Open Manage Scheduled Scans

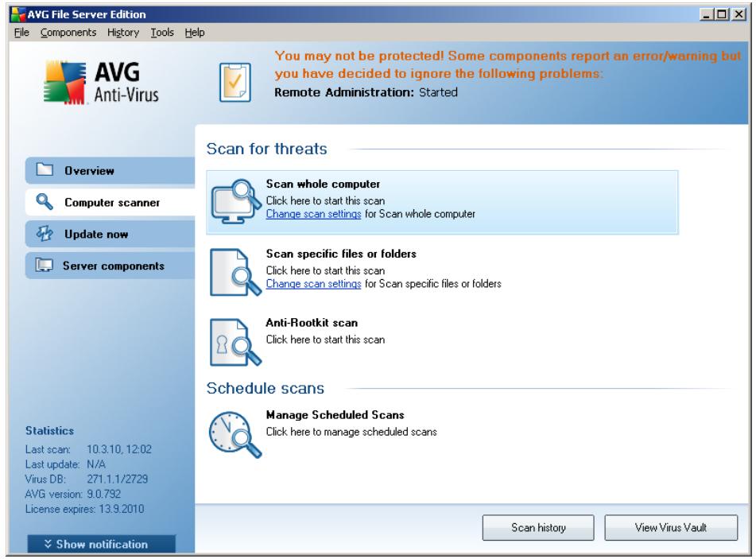point(335,415)
